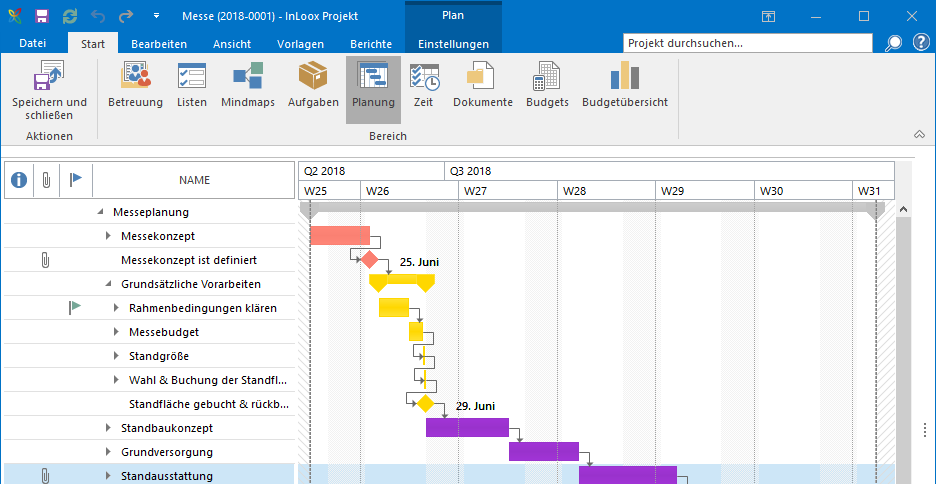This screenshot has height=484, width=936.
Task: Switch to the Start ribbon tab
Action: pyautogui.click(x=93, y=44)
